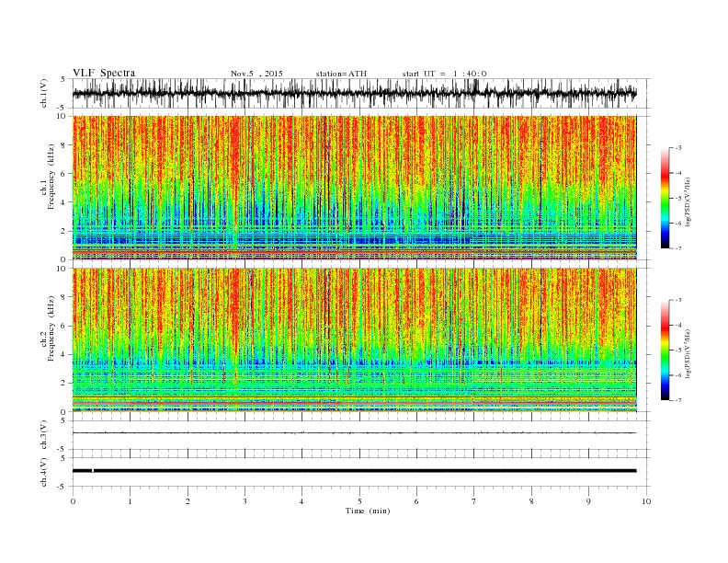Click the ch.2 "Frequency (kHz)" axis label
Image resolution: width=728 pixels, height=563 pixels.
click(51, 328)
